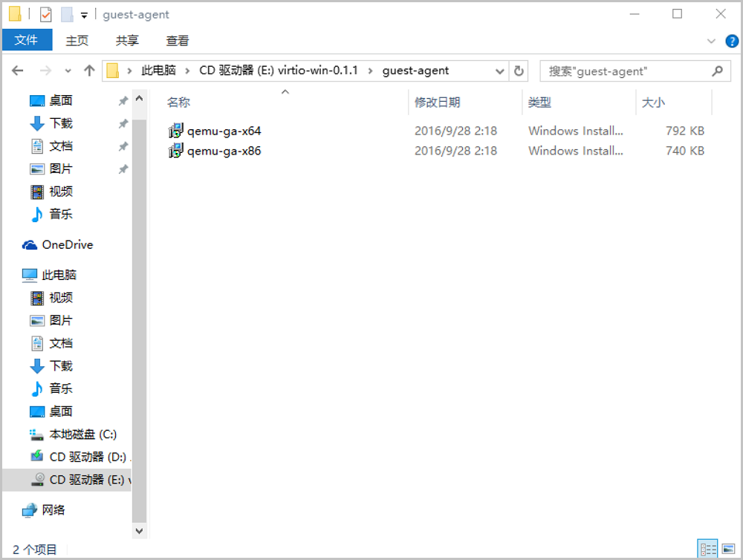
Task: Go back with the left arrow
Action: [18, 71]
